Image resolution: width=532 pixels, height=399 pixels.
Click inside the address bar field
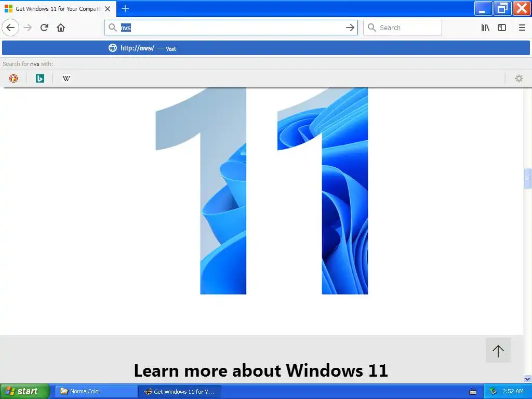(x=231, y=28)
